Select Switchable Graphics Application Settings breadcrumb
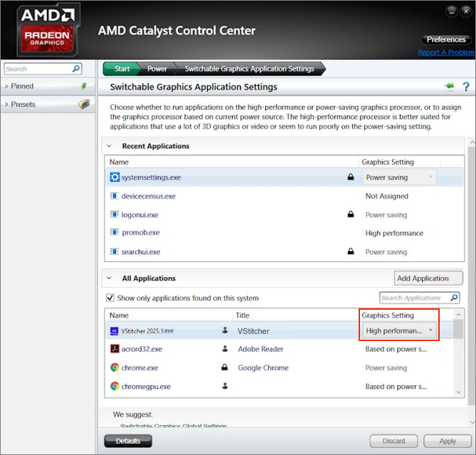 click(x=250, y=69)
